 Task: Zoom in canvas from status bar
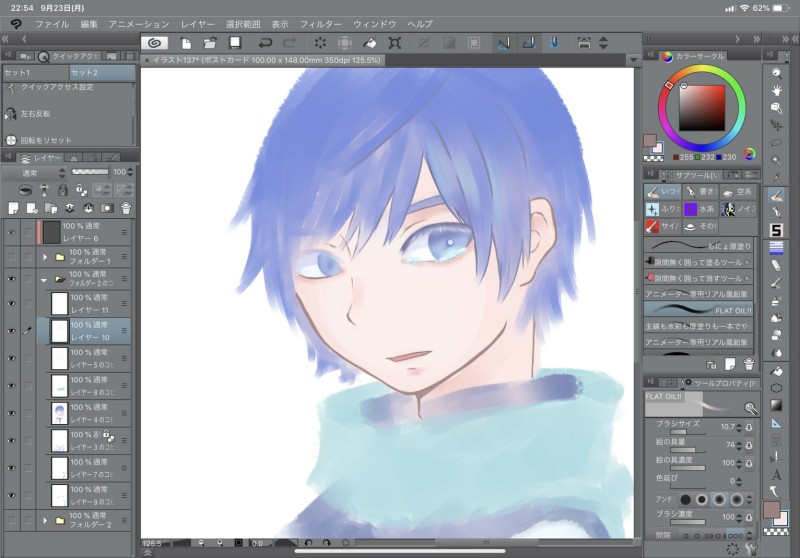[220, 543]
